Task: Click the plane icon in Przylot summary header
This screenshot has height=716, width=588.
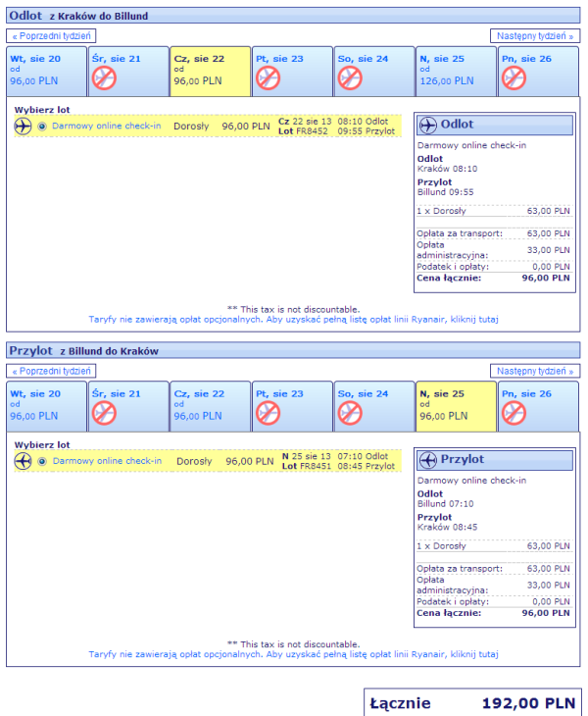Action: click(428, 460)
